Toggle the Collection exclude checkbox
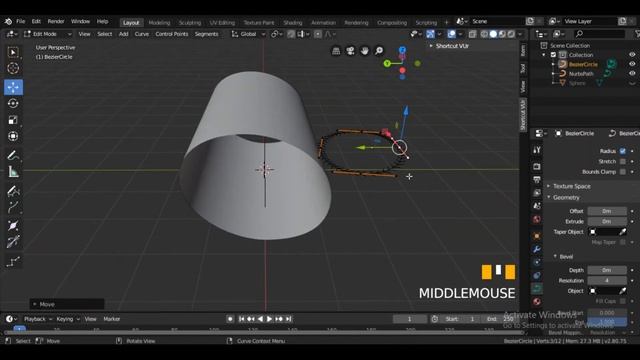 pos(553,55)
